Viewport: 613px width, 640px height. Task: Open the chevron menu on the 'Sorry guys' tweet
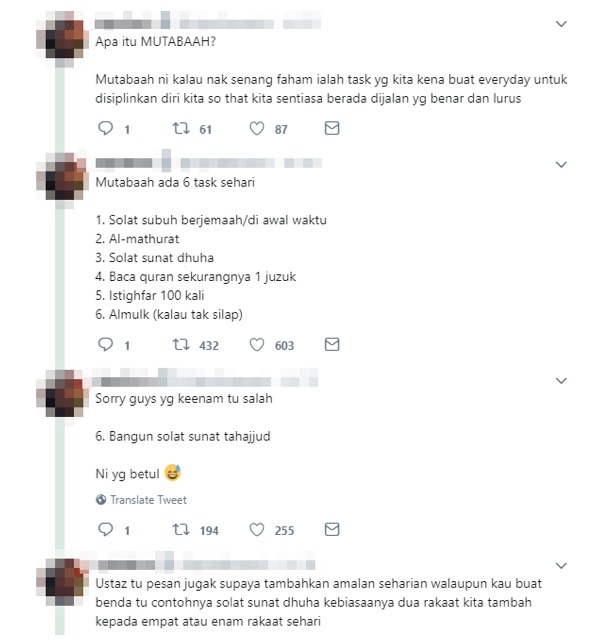coord(562,381)
